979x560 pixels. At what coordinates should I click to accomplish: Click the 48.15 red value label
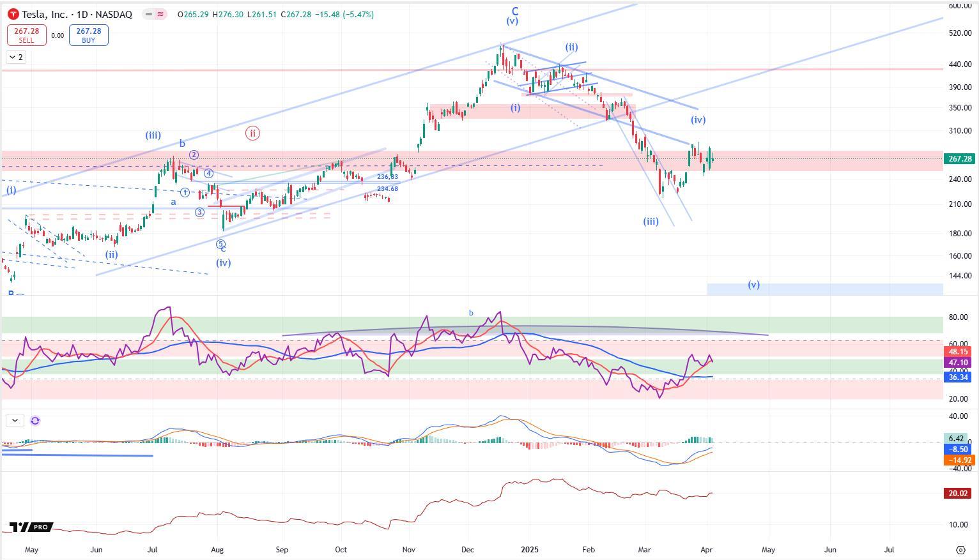coord(958,352)
